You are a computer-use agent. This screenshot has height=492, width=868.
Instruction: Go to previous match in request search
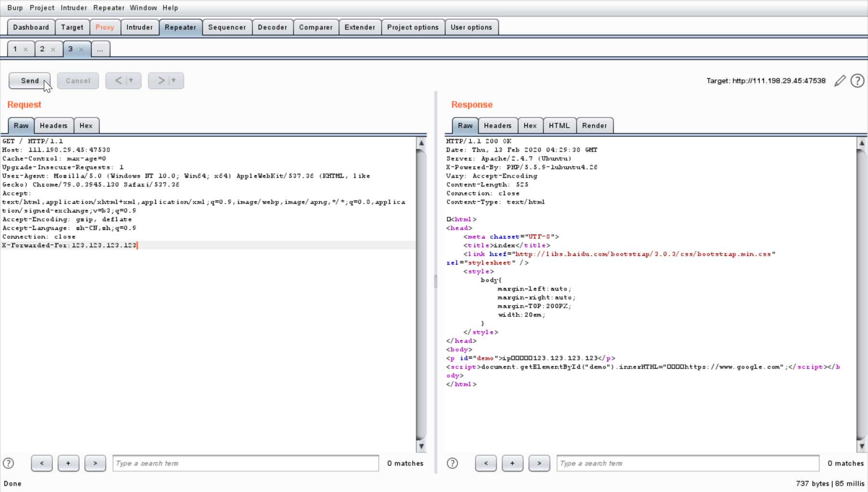click(42, 463)
